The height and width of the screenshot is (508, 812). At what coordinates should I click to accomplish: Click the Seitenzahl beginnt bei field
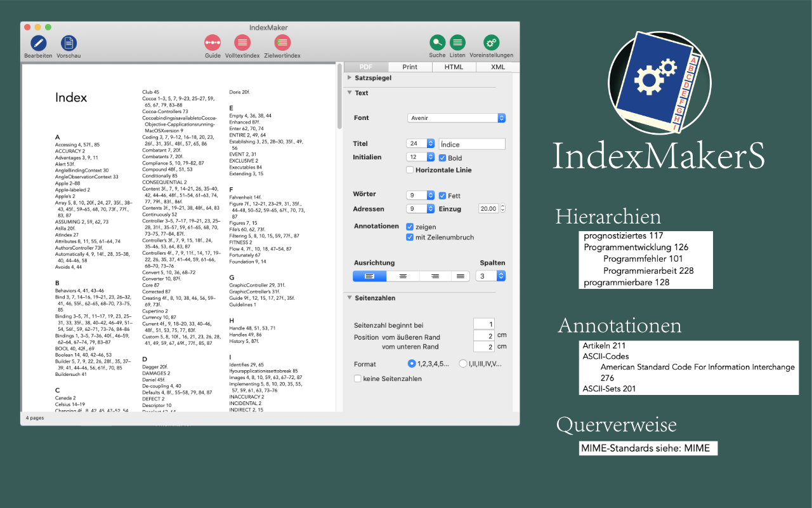point(484,324)
